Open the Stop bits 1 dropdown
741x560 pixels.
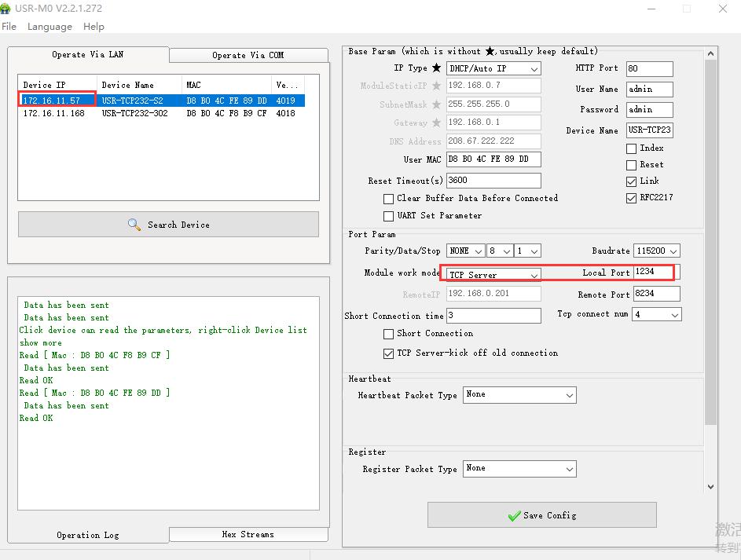(527, 251)
